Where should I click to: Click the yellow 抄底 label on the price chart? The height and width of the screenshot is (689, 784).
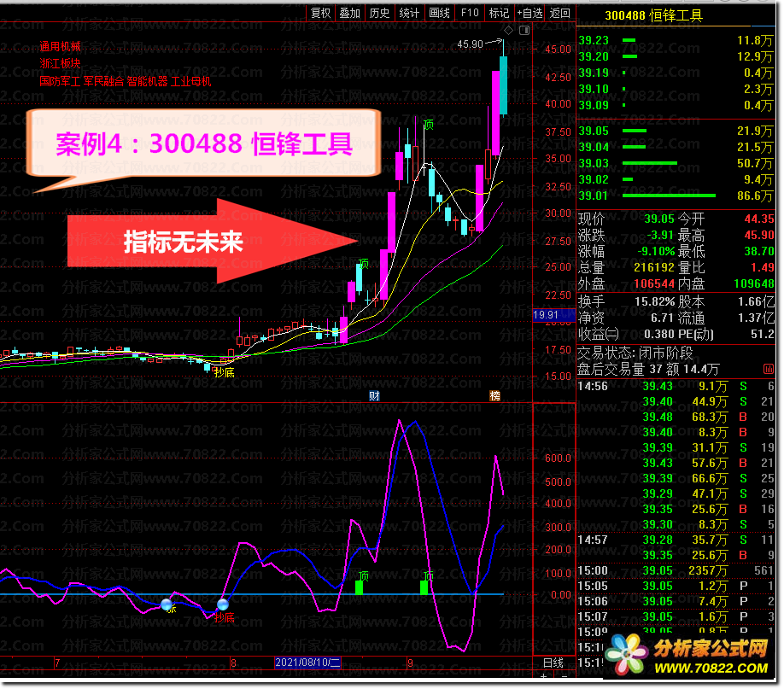click(224, 372)
